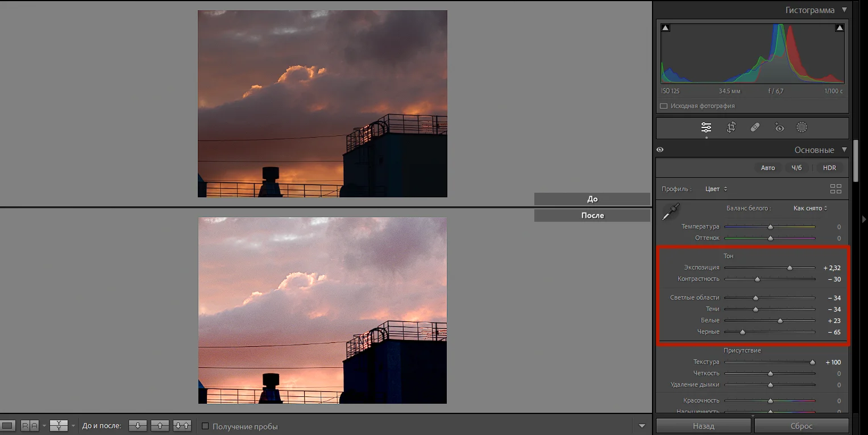Open the Профиль Цвет dropdown
The width and height of the screenshot is (868, 435).
(716, 189)
